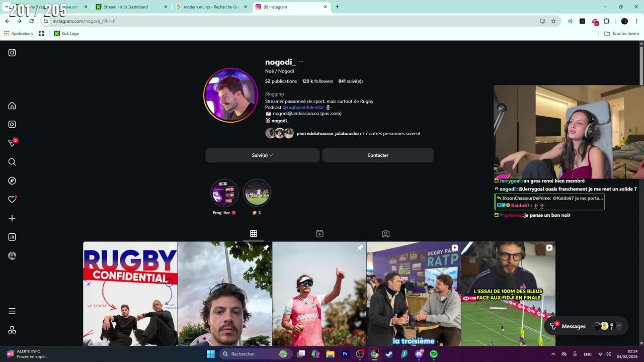Click the Rechercher taskbar search box
The height and width of the screenshot is (362, 644).
click(255, 354)
